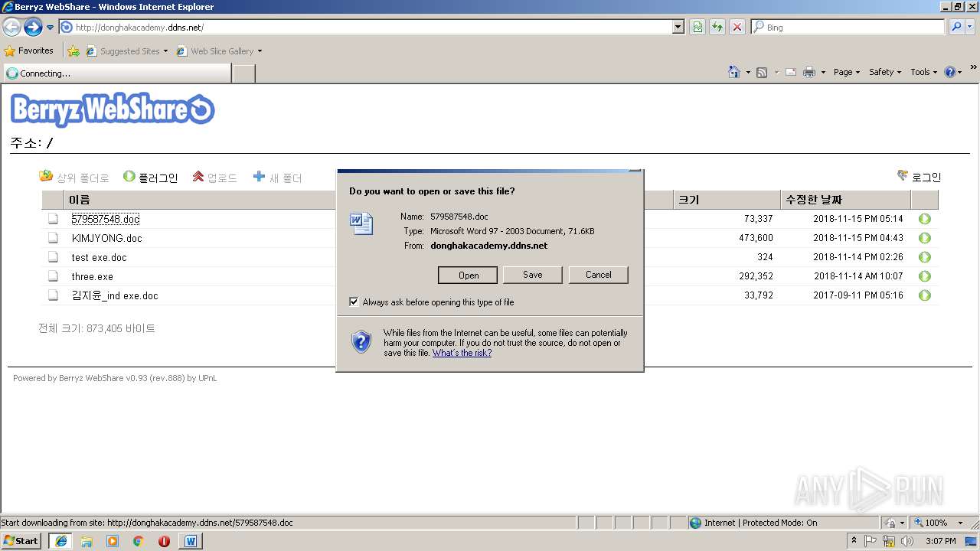Click the 로그인 login link
Screen dimensions: 980x551
coord(919,177)
